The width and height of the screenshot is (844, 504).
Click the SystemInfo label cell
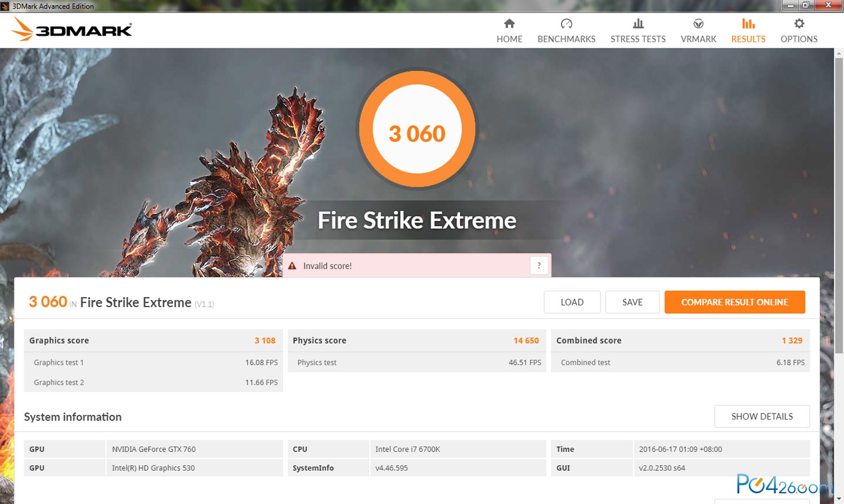(x=329, y=468)
